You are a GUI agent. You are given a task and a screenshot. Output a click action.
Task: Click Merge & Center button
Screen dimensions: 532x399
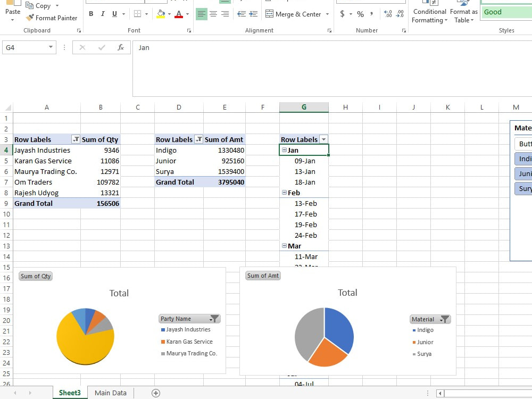293,14
